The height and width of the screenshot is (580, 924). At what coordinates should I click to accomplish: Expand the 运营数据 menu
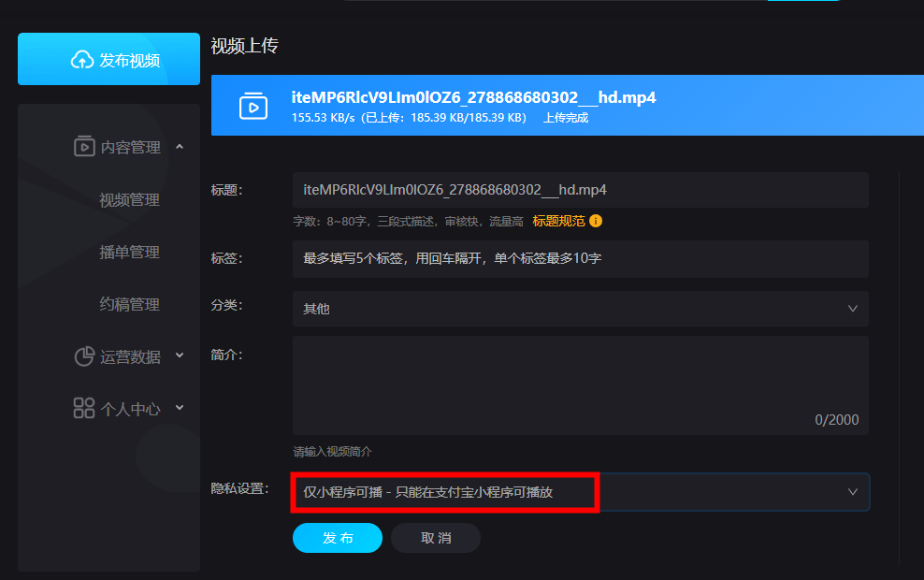tap(180, 355)
